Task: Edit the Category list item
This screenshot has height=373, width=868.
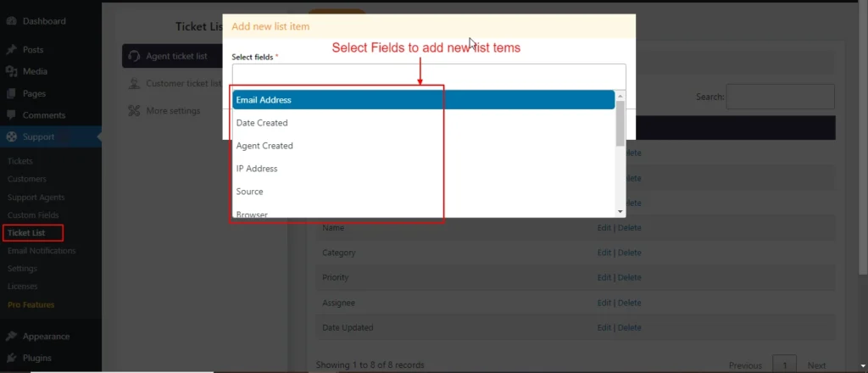Action: click(604, 253)
